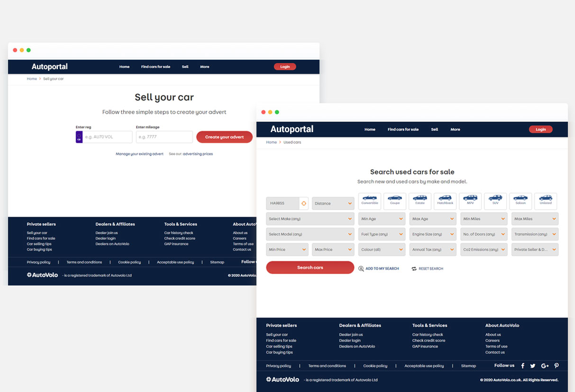Click the Pinterest icon in the footer
This screenshot has height=392, width=575.
(x=557, y=365)
